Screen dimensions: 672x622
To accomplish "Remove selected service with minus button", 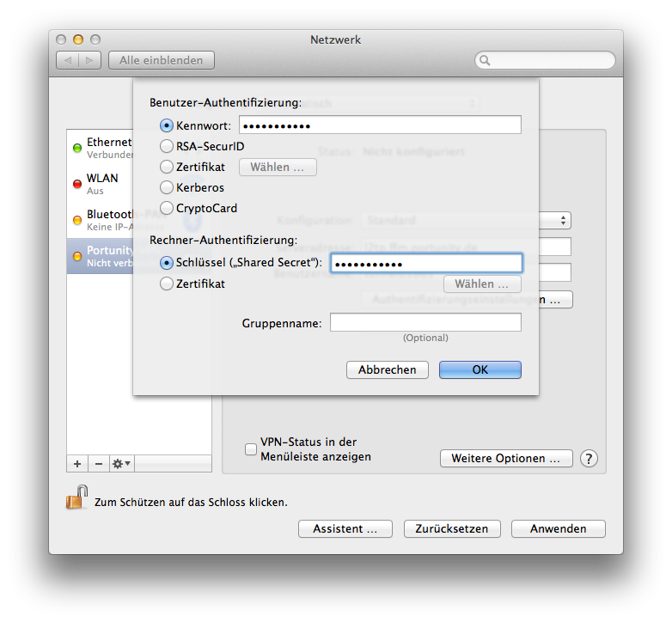I will click(x=98, y=463).
